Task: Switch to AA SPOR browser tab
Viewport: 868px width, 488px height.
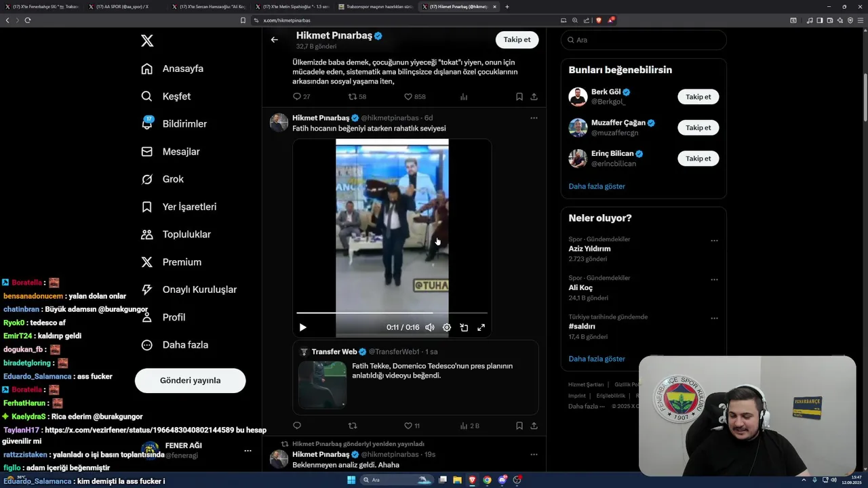Action: (126, 6)
